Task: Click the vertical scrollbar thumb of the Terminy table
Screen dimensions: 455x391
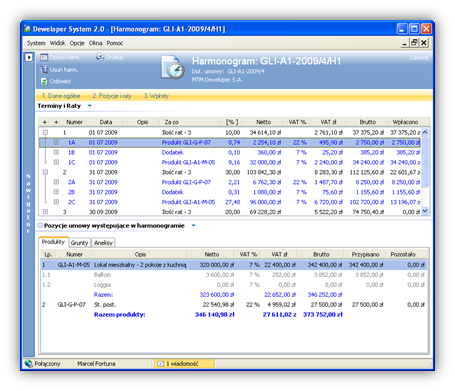Action: tap(425, 162)
